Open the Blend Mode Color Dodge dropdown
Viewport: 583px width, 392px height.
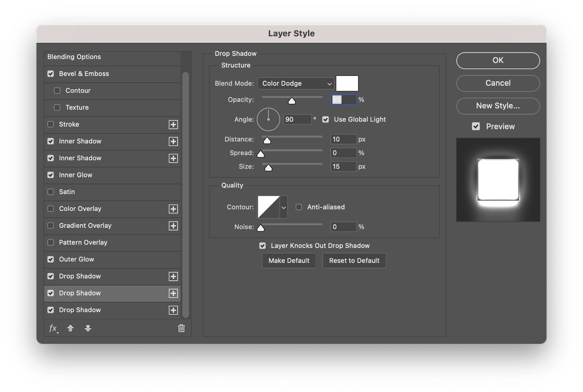(x=296, y=83)
